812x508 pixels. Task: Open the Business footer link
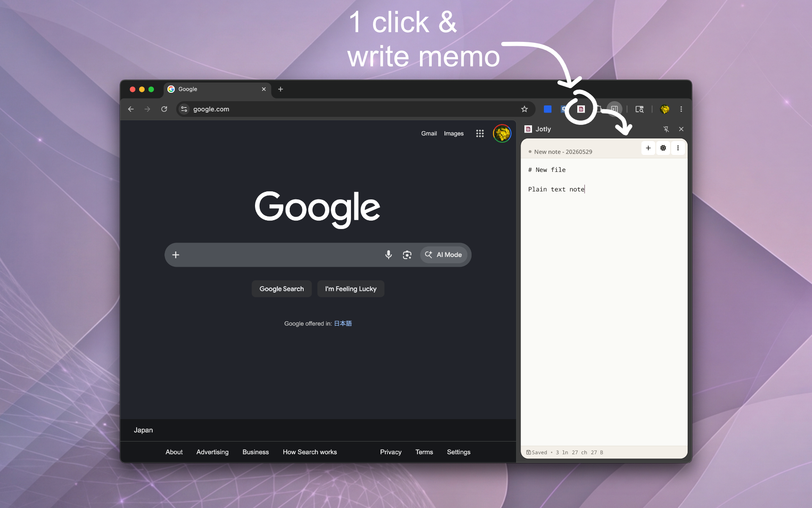point(255,452)
